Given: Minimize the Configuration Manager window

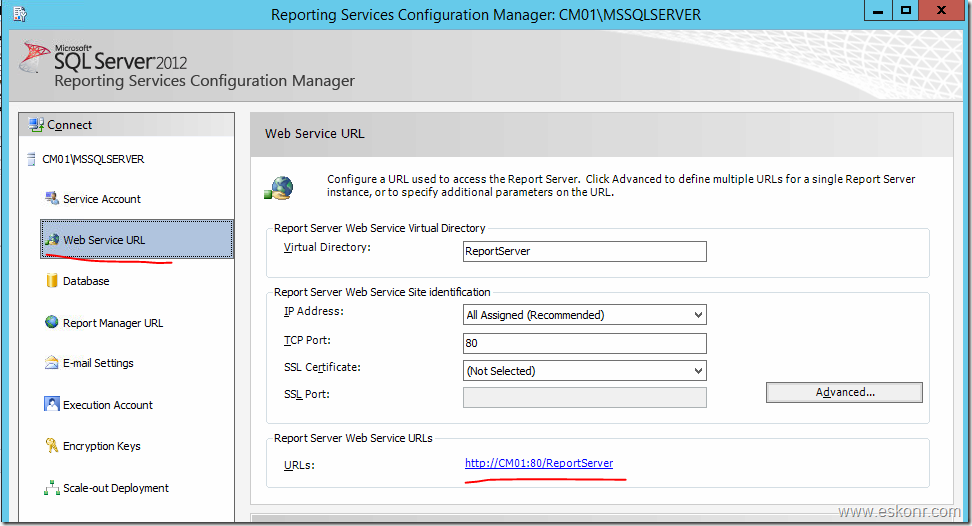Looking at the screenshot, I should coord(878,11).
